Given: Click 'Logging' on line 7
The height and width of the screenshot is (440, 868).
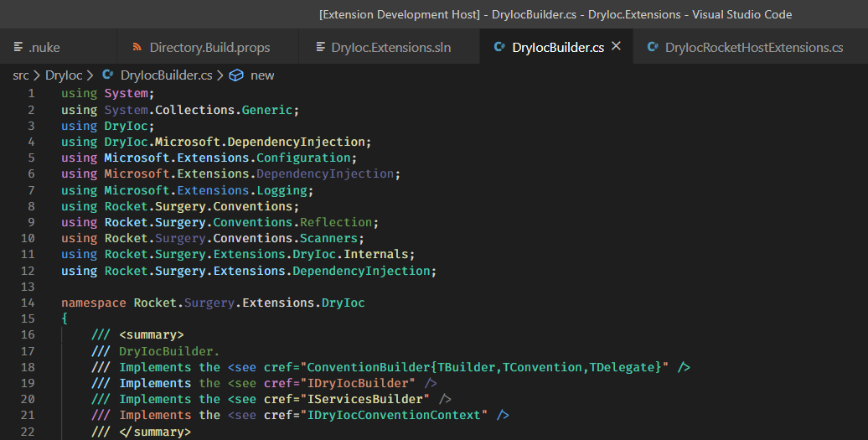Looking at the screenshot, I should point(282,190).
